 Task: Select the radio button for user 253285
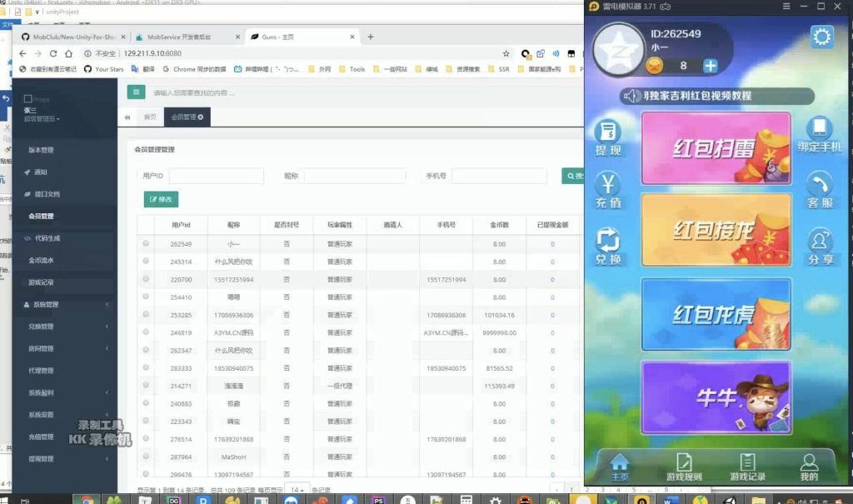pyautogui.click(x=146, y=314)
